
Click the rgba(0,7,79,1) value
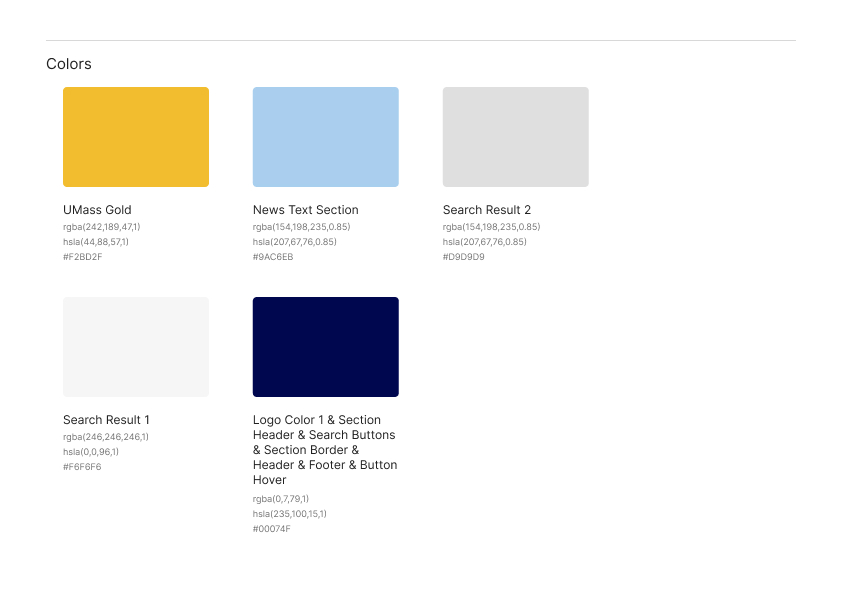[281, 499]
